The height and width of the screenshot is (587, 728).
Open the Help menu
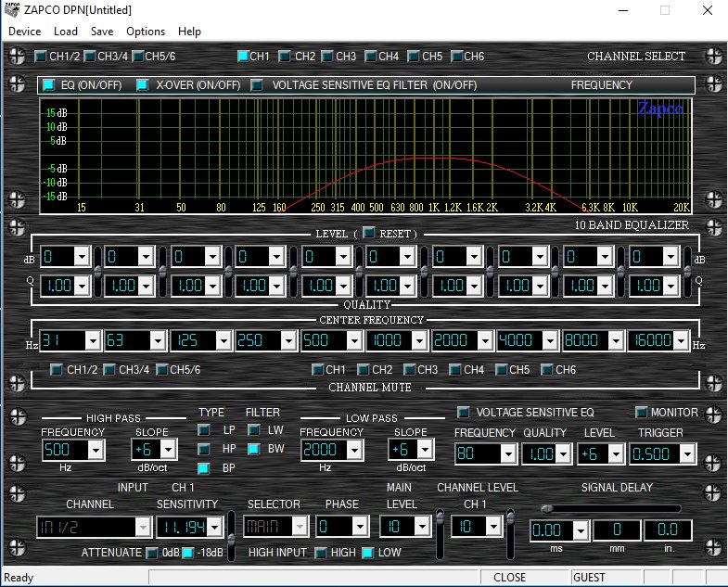[189, 32]
